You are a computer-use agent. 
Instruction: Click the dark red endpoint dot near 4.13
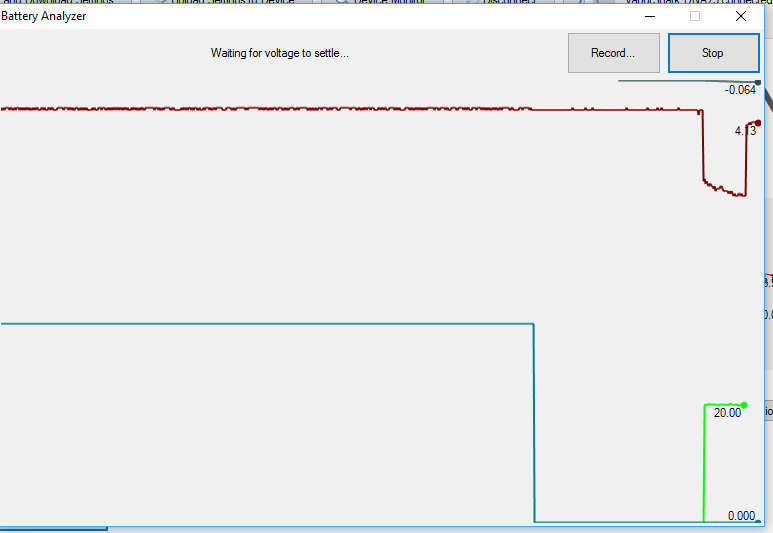pyautogui.click(x=758, y=123)
